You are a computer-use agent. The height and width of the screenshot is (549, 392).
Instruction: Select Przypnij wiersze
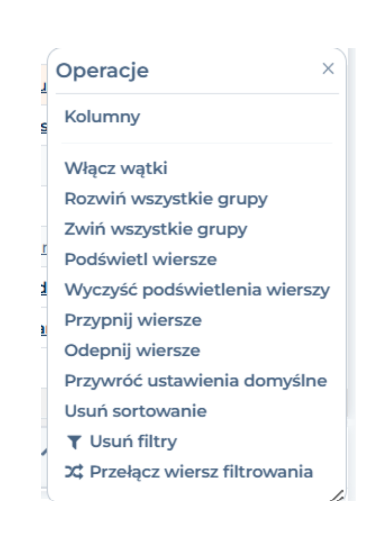click(x=133, y=320)
